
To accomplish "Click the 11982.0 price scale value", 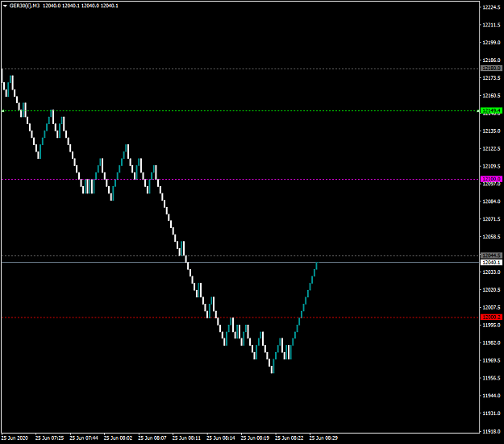I will click(491, 342).
